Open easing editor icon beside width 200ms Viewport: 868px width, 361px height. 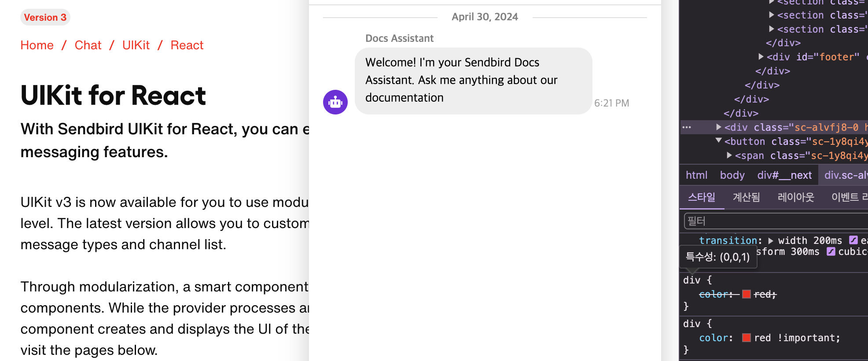pos(853,240)
